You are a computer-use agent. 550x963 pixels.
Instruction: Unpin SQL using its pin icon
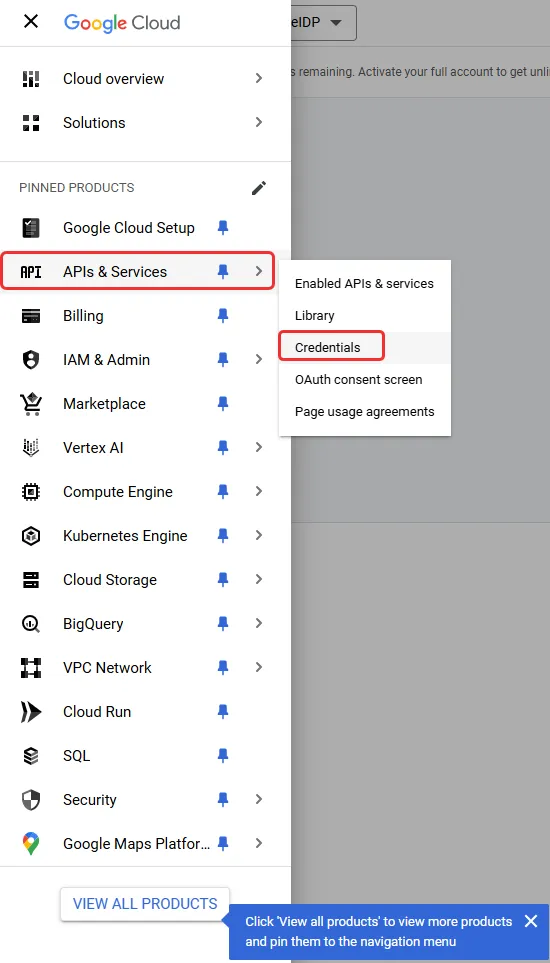(x=223, y=755)
